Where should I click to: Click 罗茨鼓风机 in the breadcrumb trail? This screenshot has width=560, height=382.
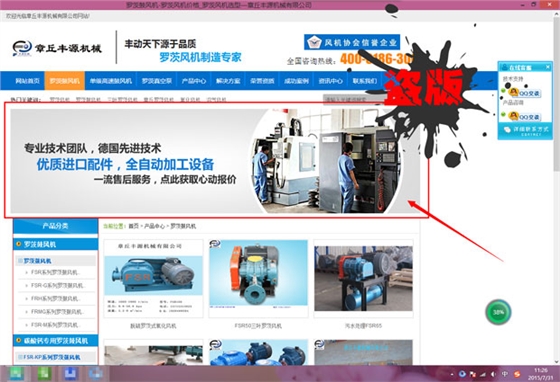point(183,226)
